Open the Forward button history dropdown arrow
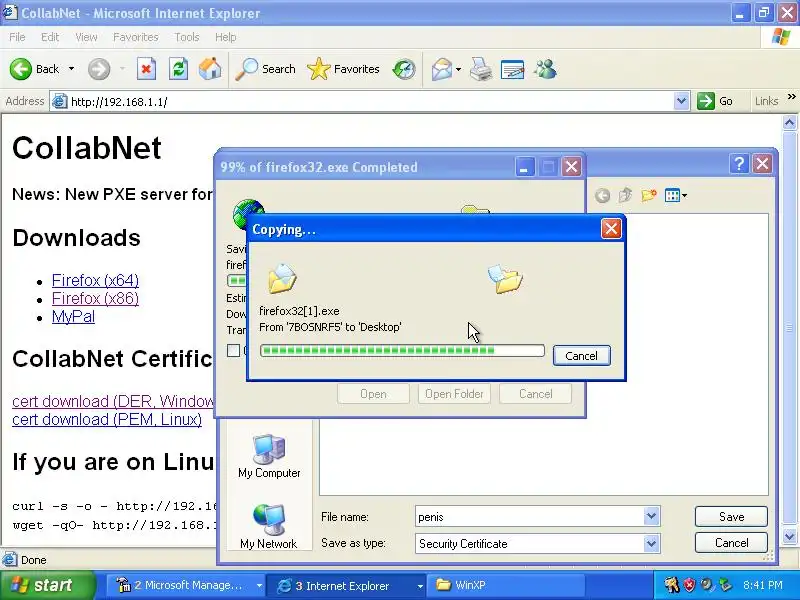800x600 pixels. (122, 69)
